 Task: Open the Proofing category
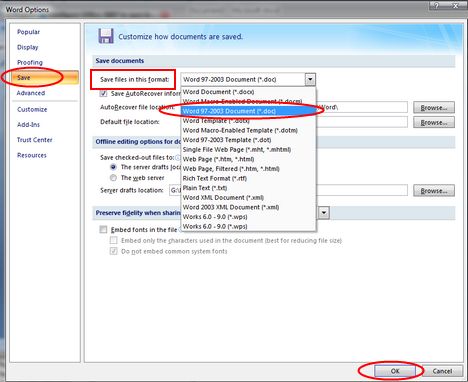(x=30, y=62)
